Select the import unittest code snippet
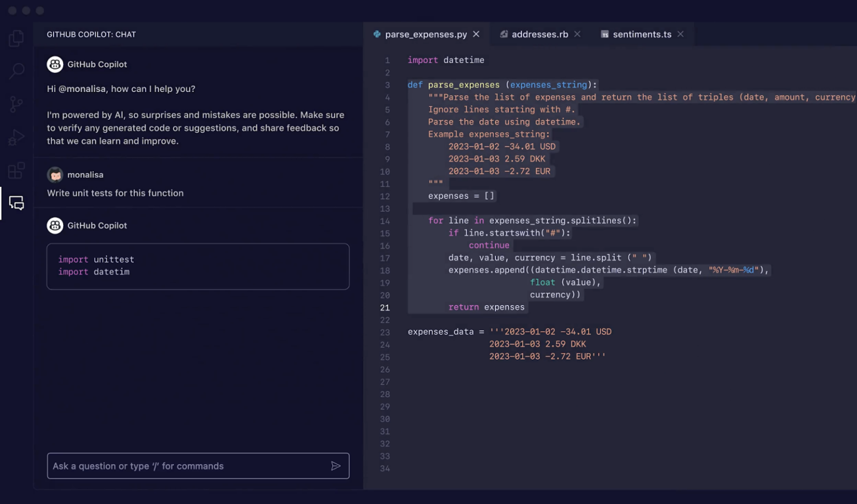857x504 pixels. tap(95, 259)
